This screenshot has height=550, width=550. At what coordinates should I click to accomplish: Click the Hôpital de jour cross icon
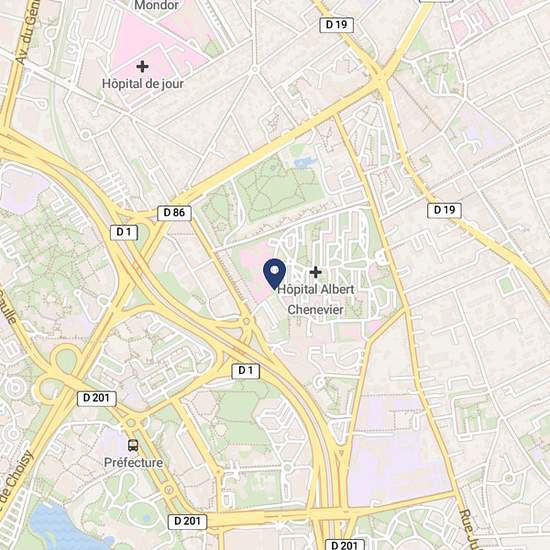coord(142,66)
